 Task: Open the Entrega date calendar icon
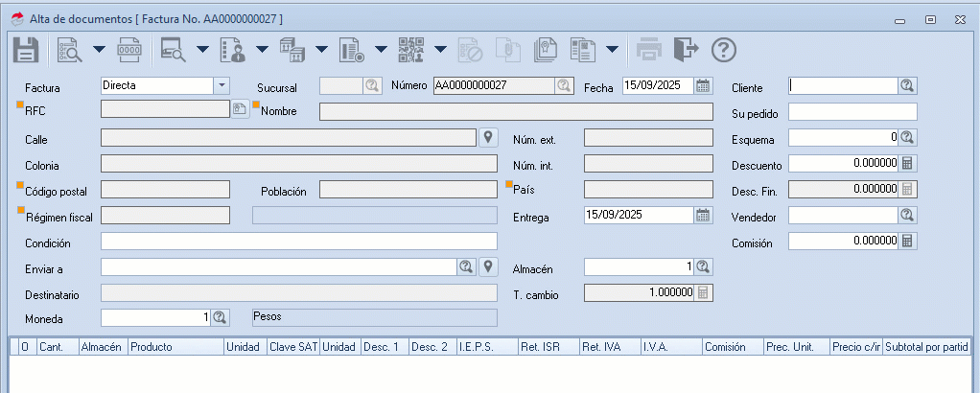click(x=703, y=215)
